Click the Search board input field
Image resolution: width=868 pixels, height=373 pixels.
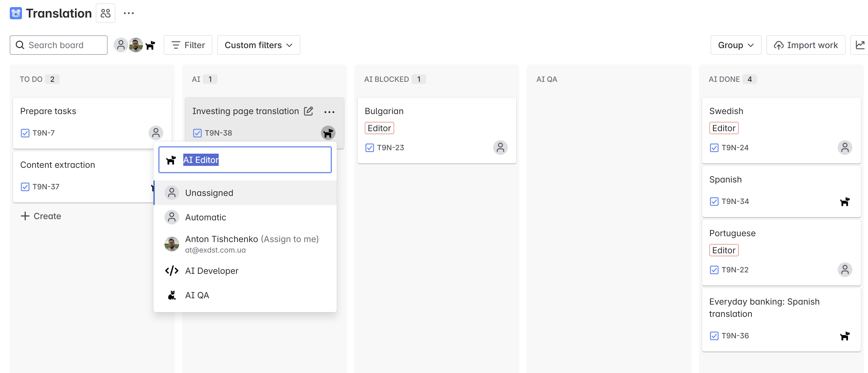click(x=59, y=45)
